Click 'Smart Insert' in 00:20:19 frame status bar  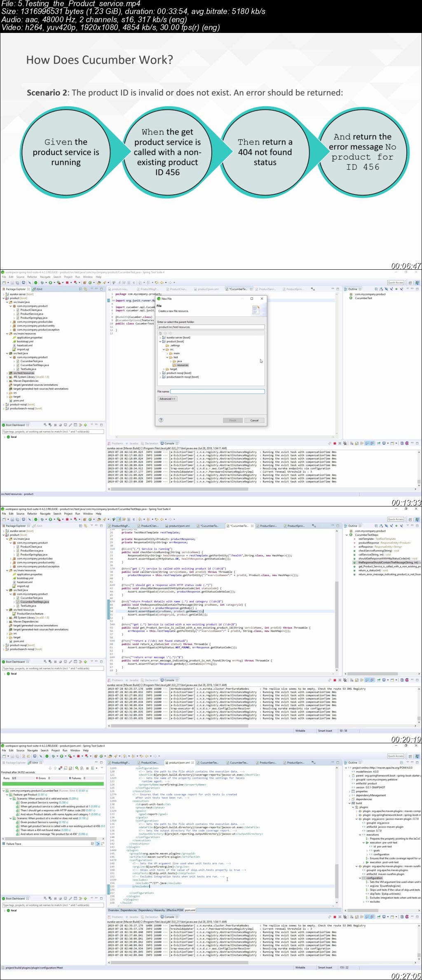tap(325, 731)
